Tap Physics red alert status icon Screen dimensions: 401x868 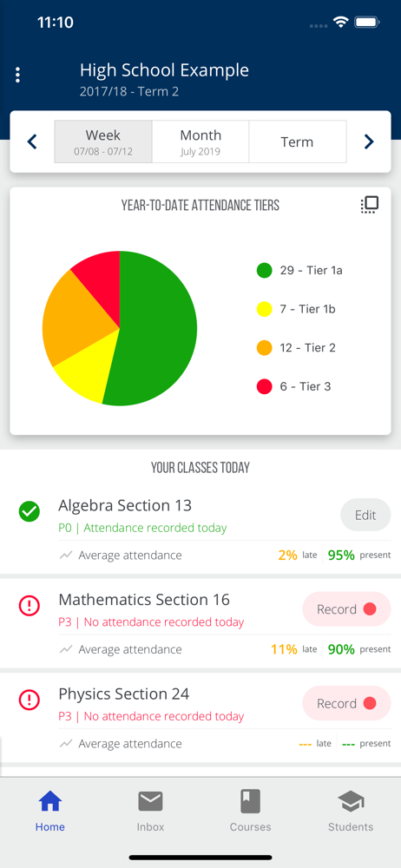pyautogui.click(x=30, y=700)
